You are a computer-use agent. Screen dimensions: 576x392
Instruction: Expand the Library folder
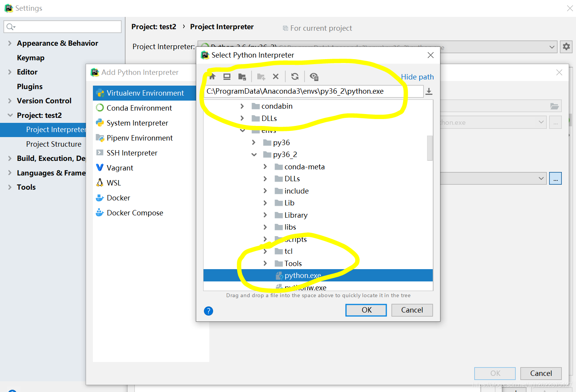click(x=265, y=215)
